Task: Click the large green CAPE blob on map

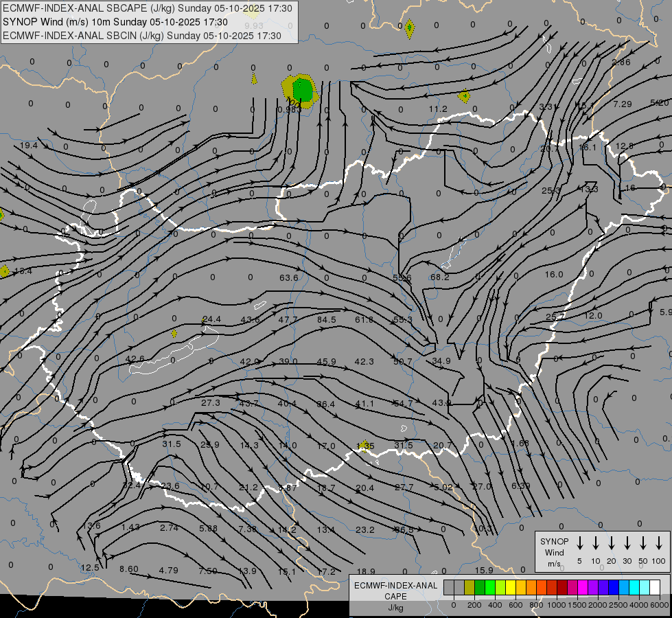Action: [302, 90]
